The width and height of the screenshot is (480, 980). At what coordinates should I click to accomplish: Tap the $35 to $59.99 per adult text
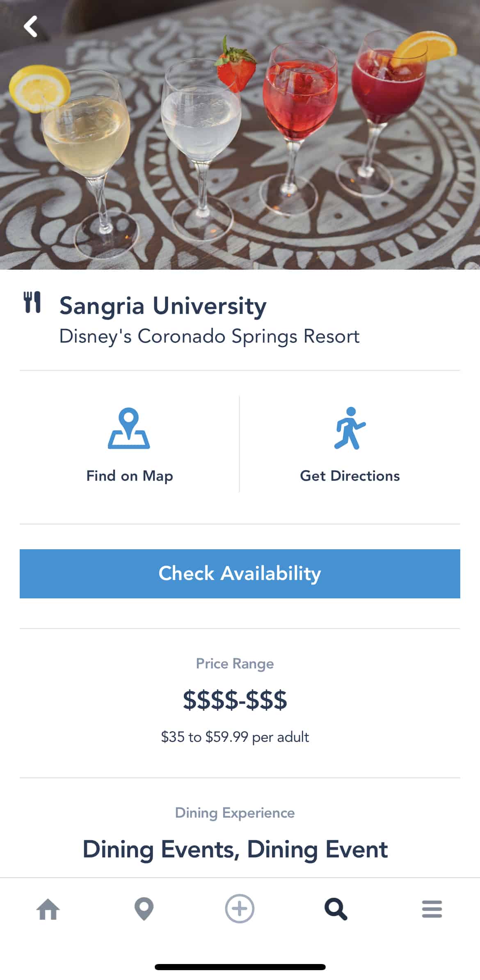[x=235, y=737]
